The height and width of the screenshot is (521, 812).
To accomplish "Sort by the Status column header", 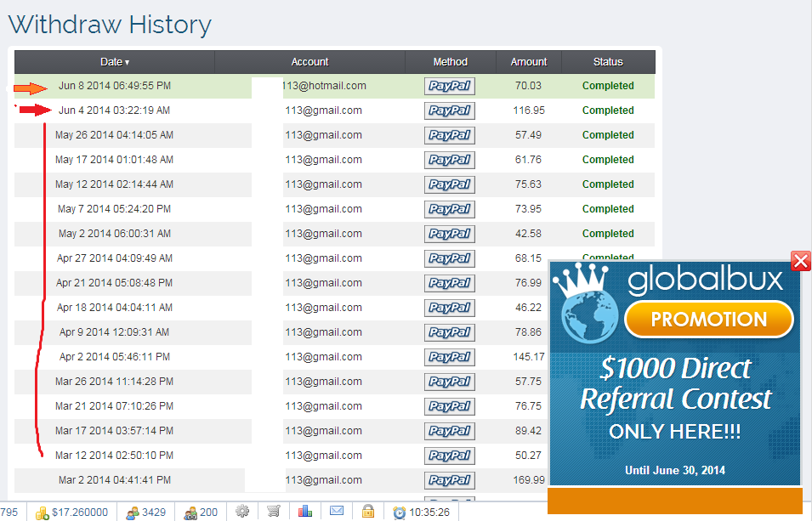I will (x=608, y=62).
